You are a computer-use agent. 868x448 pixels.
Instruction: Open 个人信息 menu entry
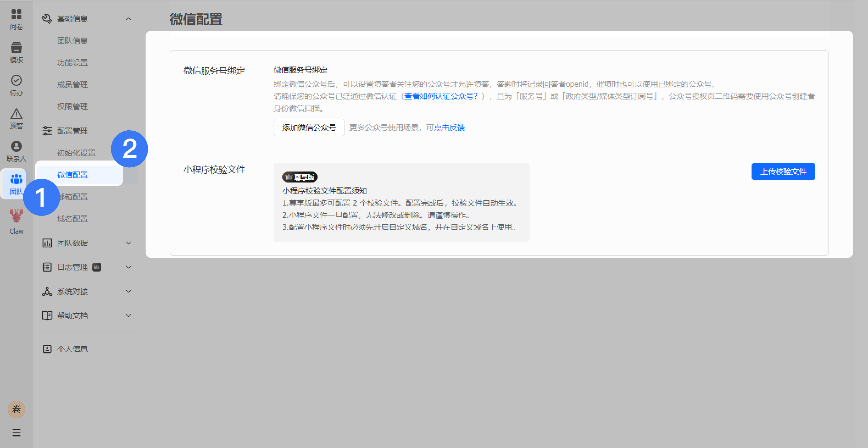[x=72, y=349]
